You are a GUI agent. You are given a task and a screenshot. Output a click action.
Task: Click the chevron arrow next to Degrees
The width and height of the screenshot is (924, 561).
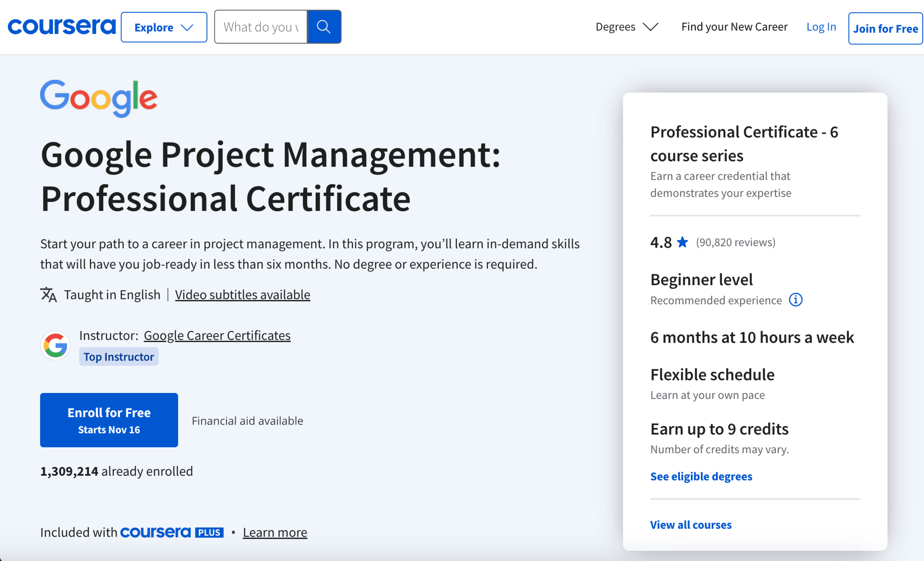click(650, 27)
